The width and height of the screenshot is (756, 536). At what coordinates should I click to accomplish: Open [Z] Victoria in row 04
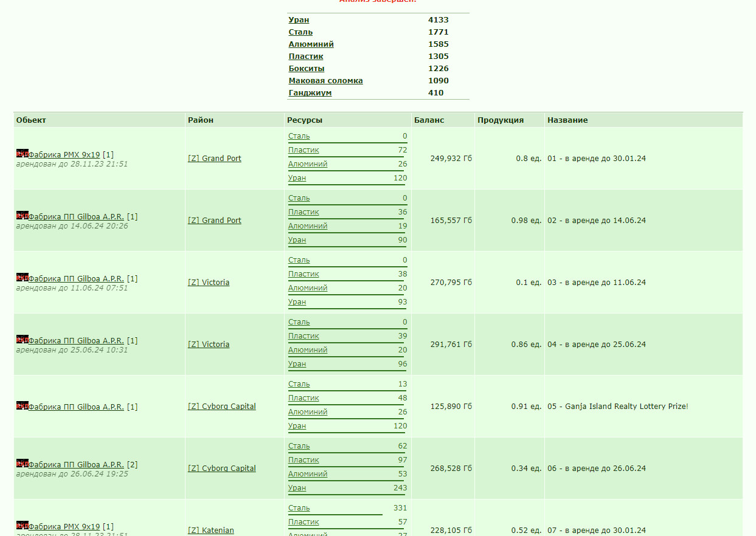click(x=209, y=345)
